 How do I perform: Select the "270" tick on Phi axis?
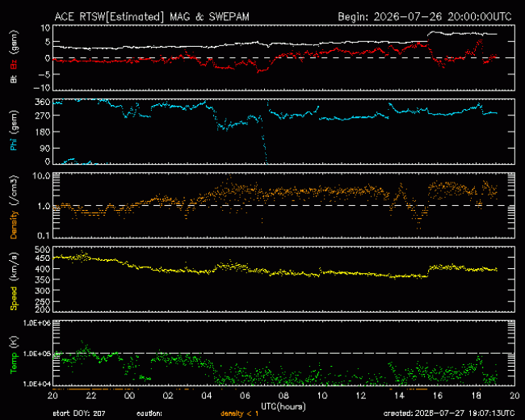tap(43, 115)
